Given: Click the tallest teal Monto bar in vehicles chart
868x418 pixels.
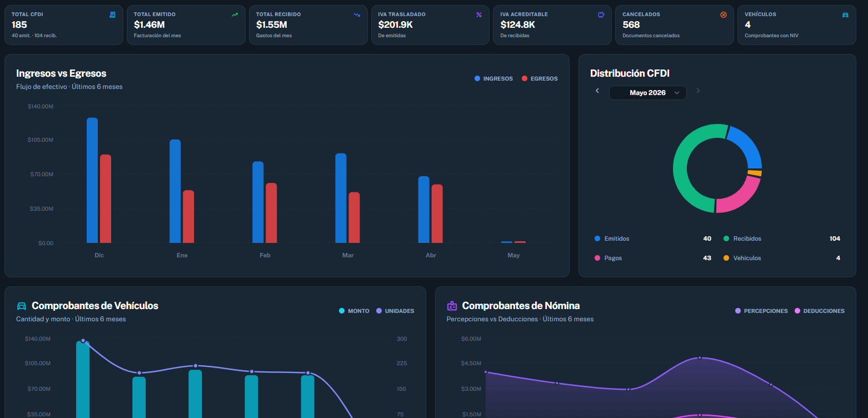Looking at the screenshot, I should [83, 380].
